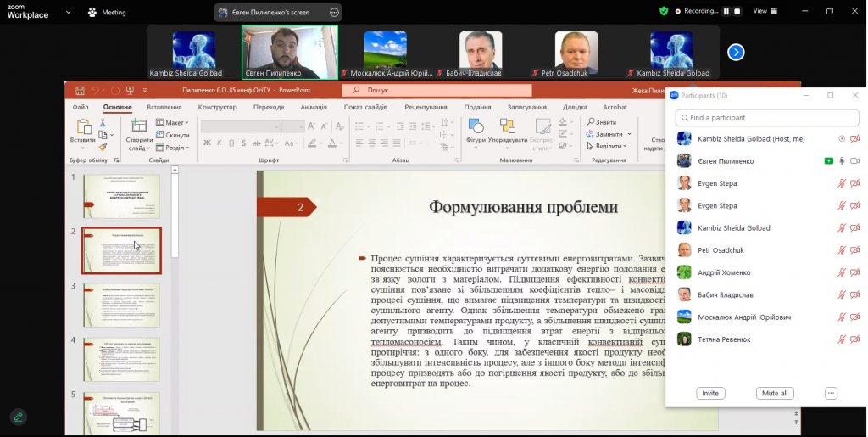
Task: Toggle italic formatting with the К button
Action: [x=220, y=143]
